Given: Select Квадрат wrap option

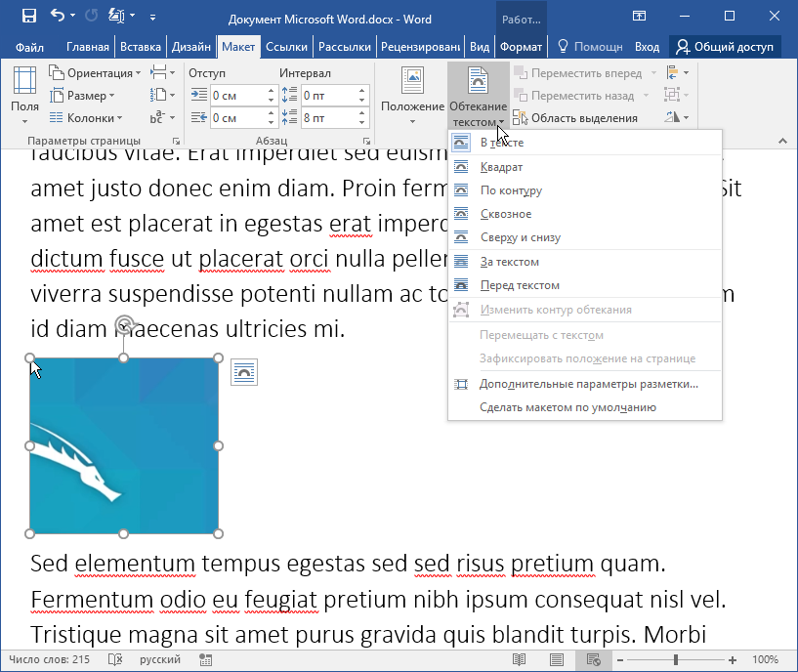Looking at the screenshot, I should tap(585, 167).
